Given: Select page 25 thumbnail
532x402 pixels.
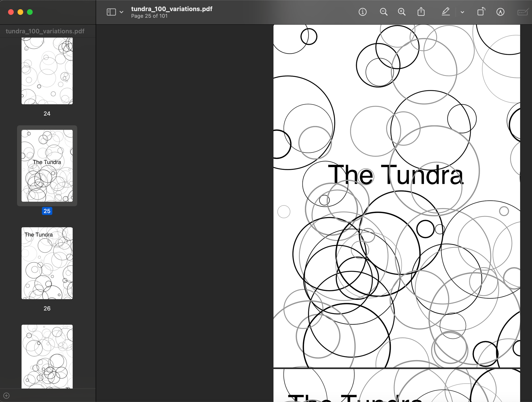Looking at the screenshot, I should [47, 166].
